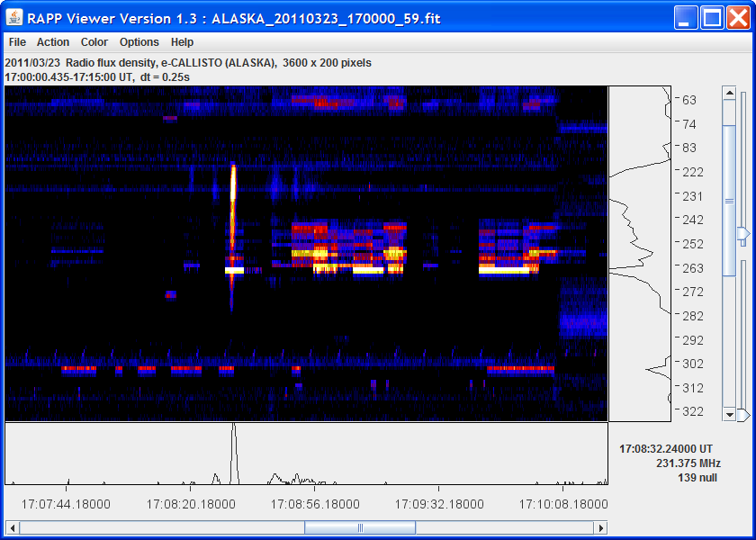Click the 17:07:44.18000 time label
This screenshot has height=540, width=756.
pyautogui.click(x=66, y=504)
